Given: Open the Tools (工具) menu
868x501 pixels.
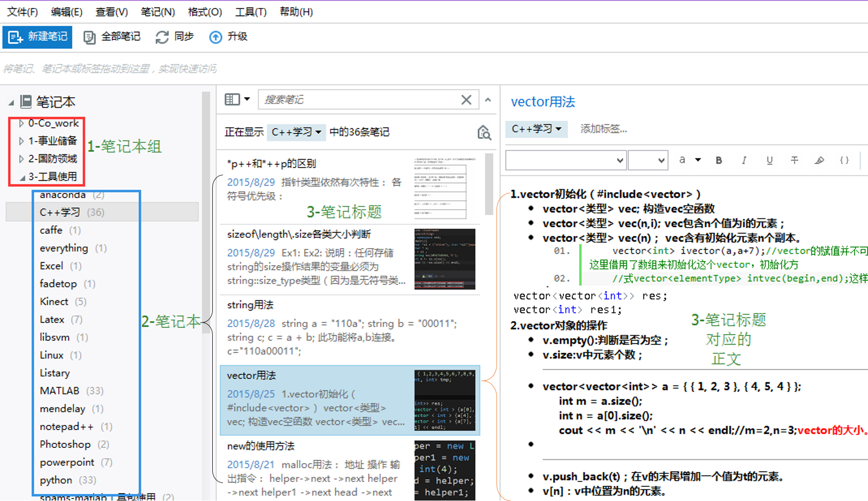Looking at the screenshot, I should (251, 12).
